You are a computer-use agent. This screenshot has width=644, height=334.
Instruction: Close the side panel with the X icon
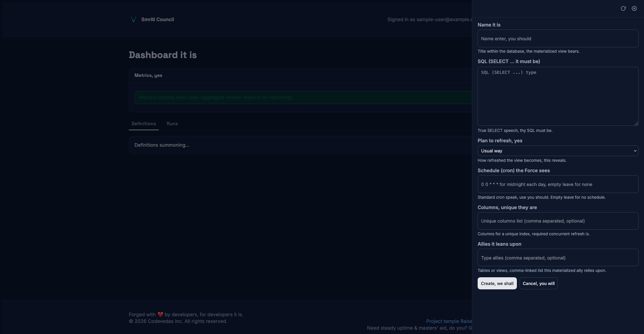tap(634, 8)
